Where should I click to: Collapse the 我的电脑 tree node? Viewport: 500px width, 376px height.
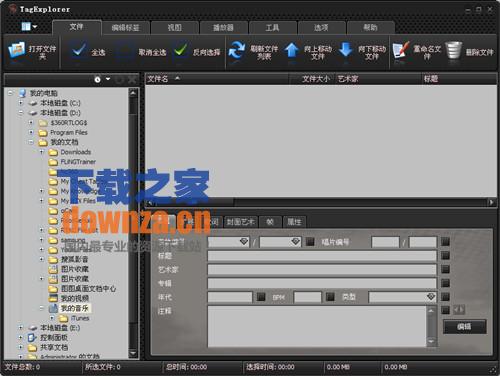tap(10, 93)
